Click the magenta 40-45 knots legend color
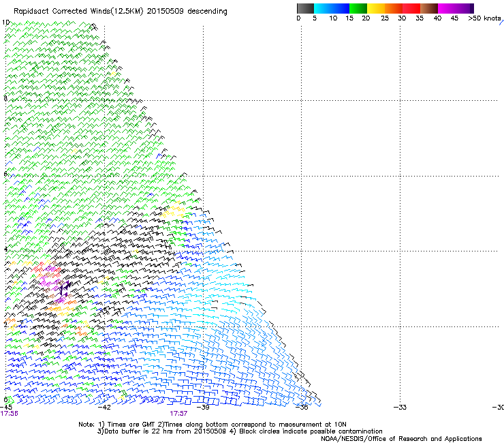The width and height of the screenshot is (504, 443). pyautogui.click(x=447, y=8)
